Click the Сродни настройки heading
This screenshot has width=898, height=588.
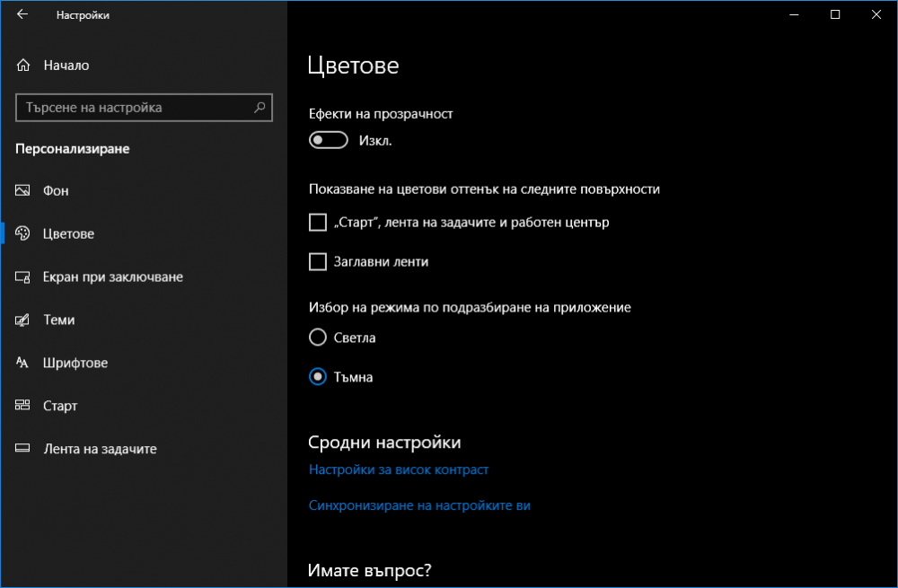[x=384, y=443]
